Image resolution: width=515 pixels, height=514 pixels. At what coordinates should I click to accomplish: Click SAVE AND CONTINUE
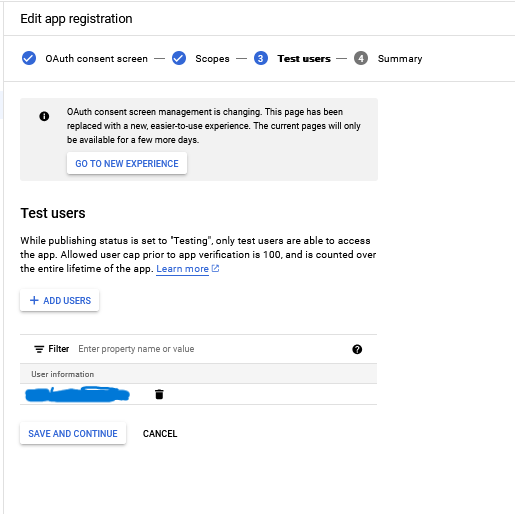73,433
